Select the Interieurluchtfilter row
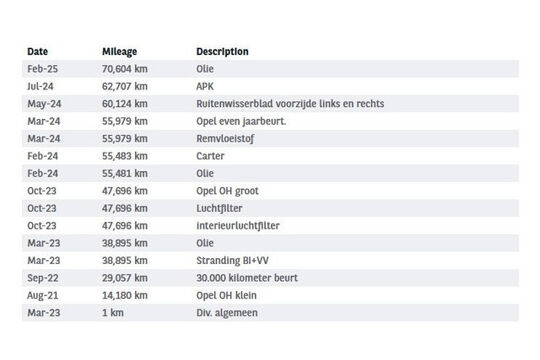540x360 pixels. 270,226
